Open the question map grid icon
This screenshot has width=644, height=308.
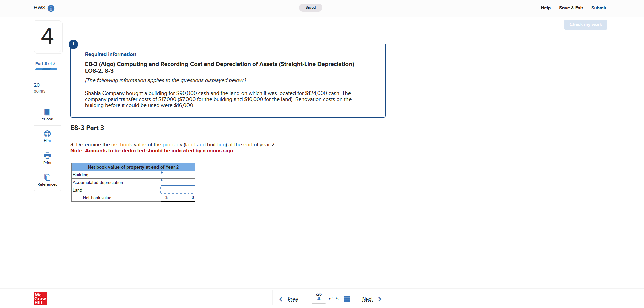tap(347, 298)
